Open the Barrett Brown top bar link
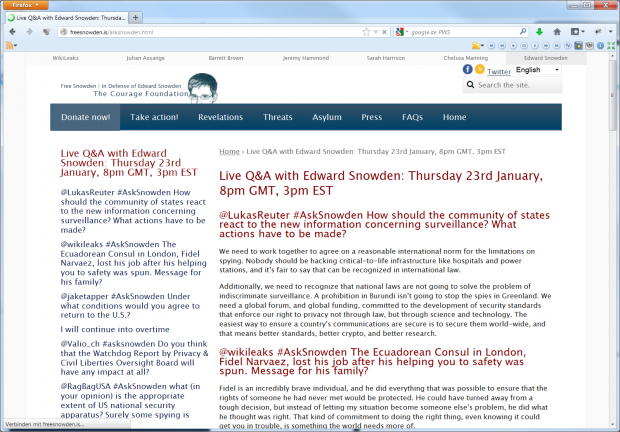This screenshot has height=432, width=620. (226, 58)
